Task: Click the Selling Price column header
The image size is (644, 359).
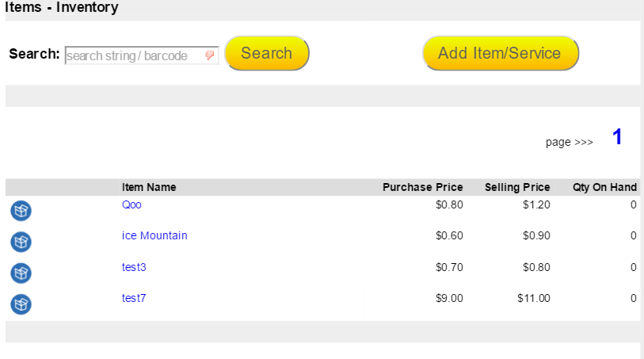Action: [x=516, y=187]
